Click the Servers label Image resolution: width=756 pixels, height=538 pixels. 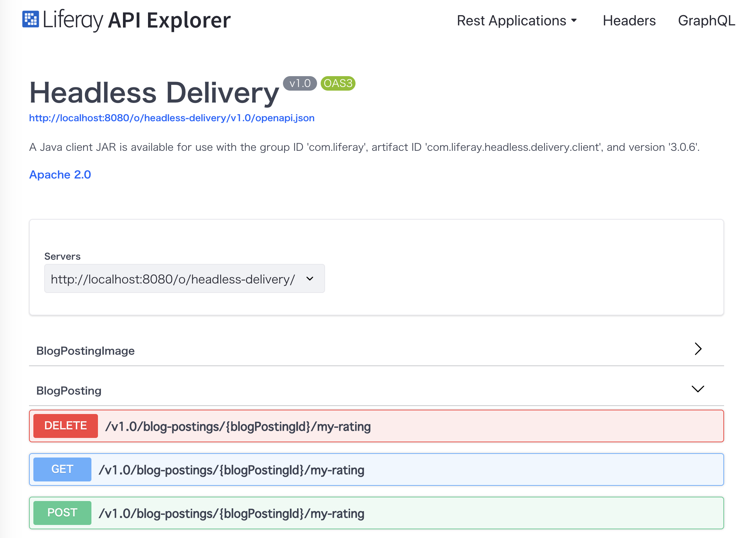point(62,256)
